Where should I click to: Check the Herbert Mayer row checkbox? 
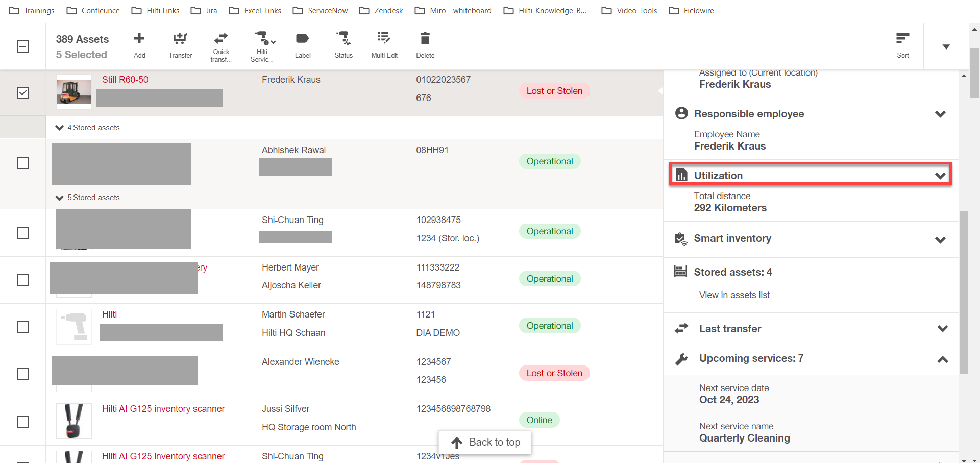(23, 280)
